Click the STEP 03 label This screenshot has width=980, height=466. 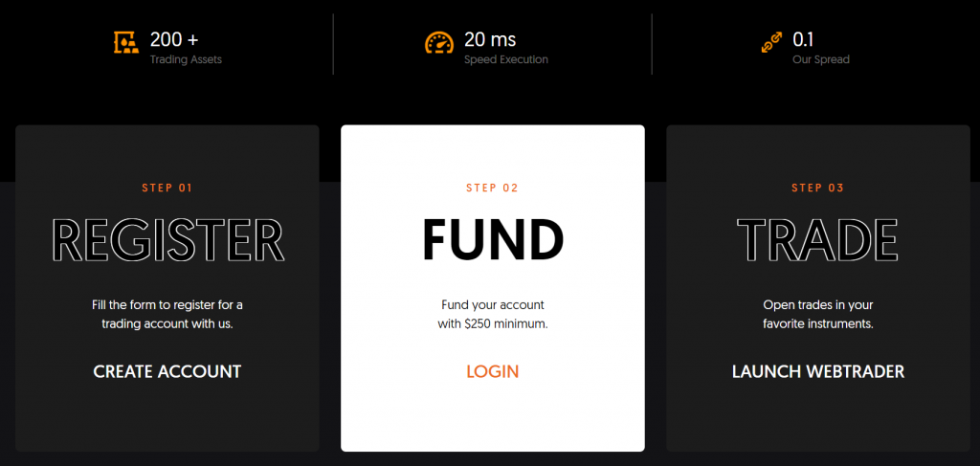click(x=818, y=188)
